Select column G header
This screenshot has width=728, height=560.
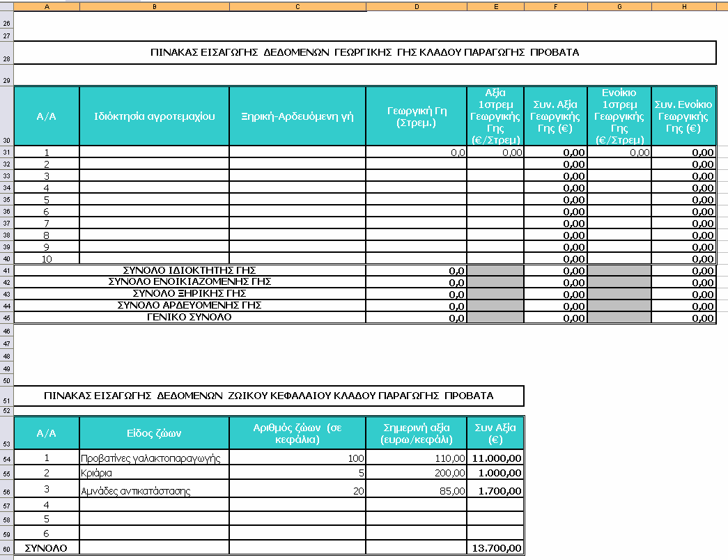[x=619, y=6]
